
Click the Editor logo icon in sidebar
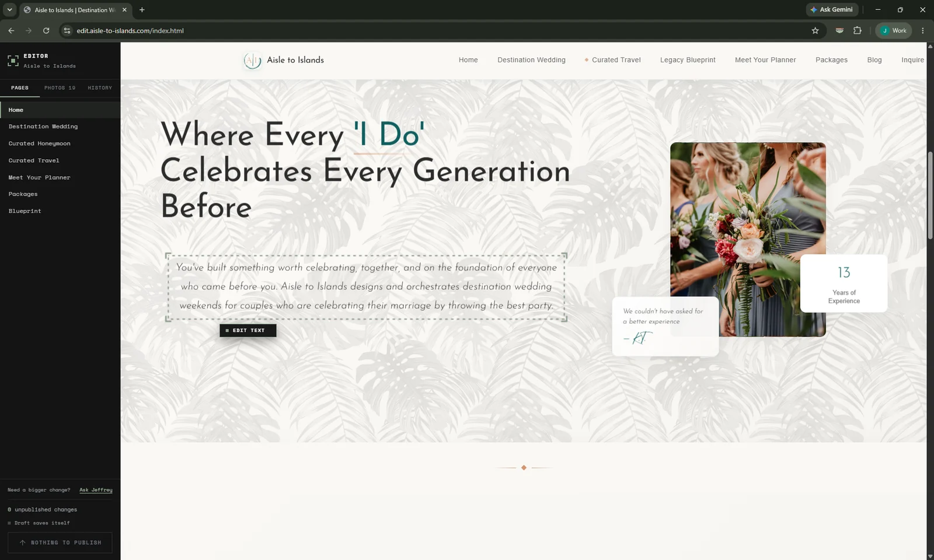pyautogui.click(x=13, y=61)
